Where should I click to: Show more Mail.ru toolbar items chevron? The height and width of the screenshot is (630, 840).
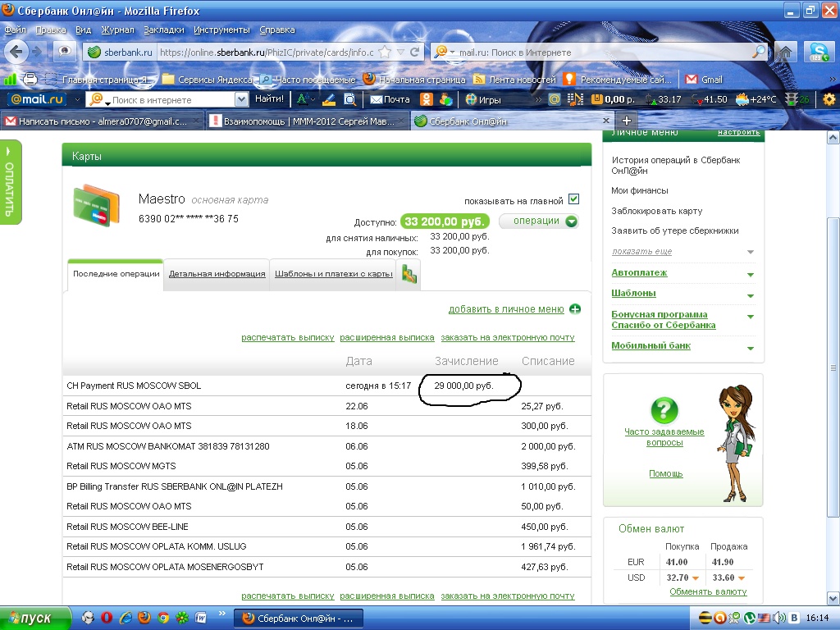click(538, 99)
